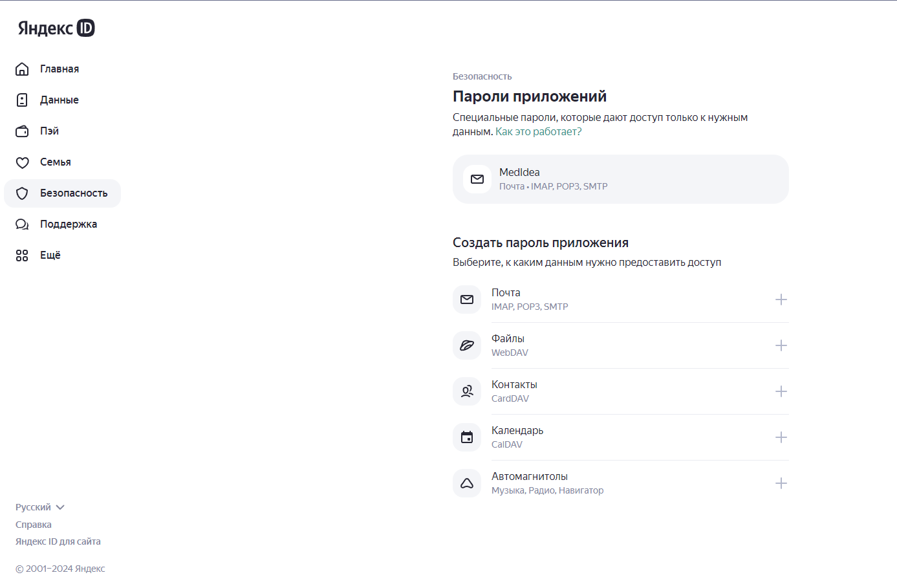Click the Данные document icon
The height and width of the screenshot is (588, 897).
[22, 100]
